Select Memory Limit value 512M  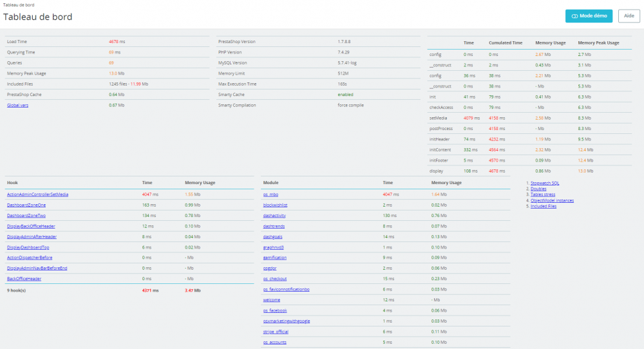(x=343, y=73)
